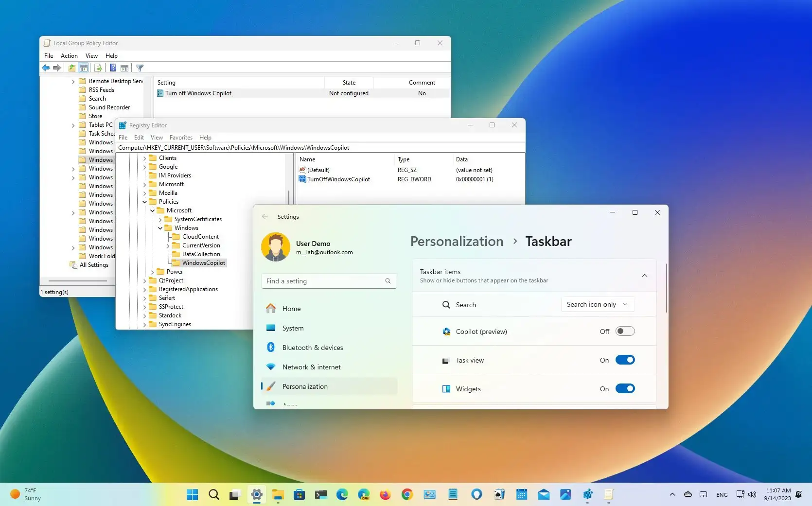Viewport: 812px width, 506px height.
Task: Click the Filter funnel icon
Action: pos(140,68)
